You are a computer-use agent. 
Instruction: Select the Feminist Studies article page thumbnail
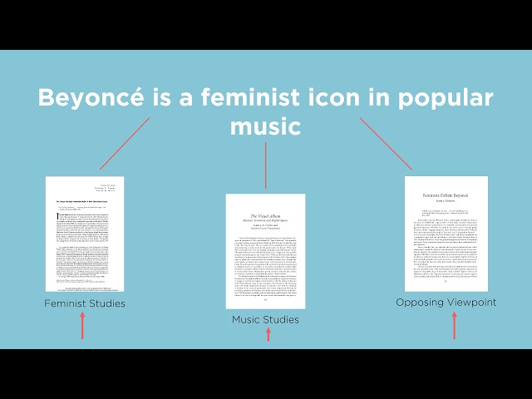point(85,234)
